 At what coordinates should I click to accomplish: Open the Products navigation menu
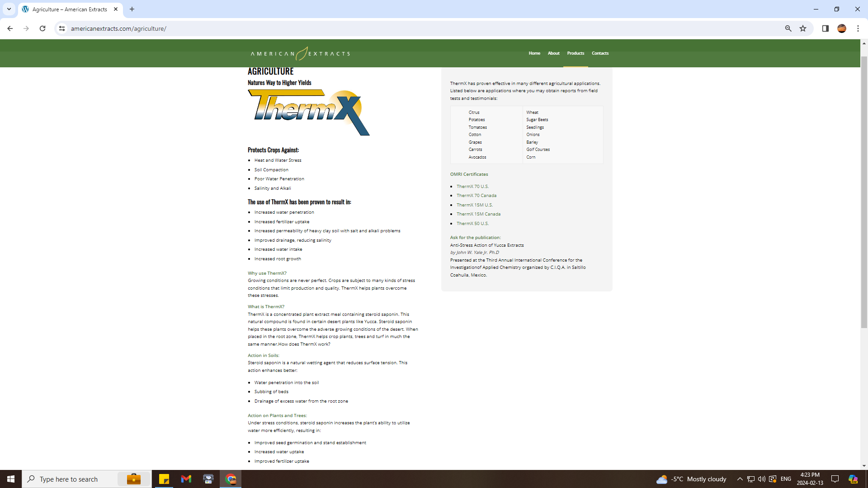click(x=576, y=53)
